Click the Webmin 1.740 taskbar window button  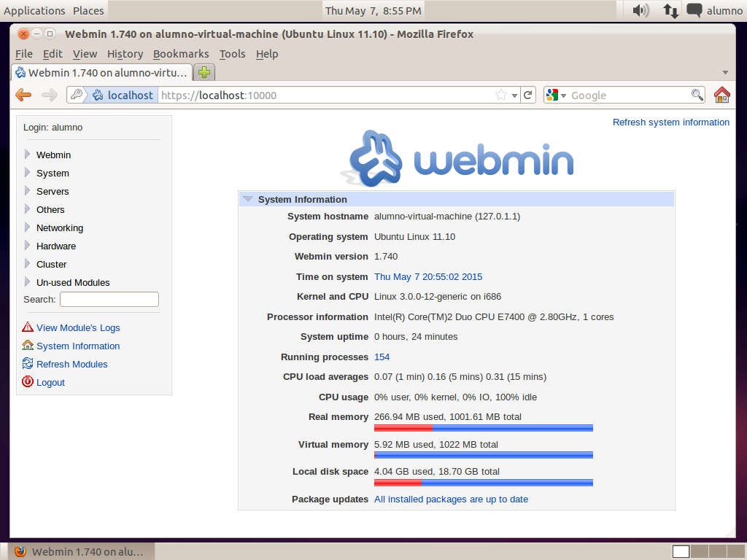pyautogui.click(x=81, y=551)
